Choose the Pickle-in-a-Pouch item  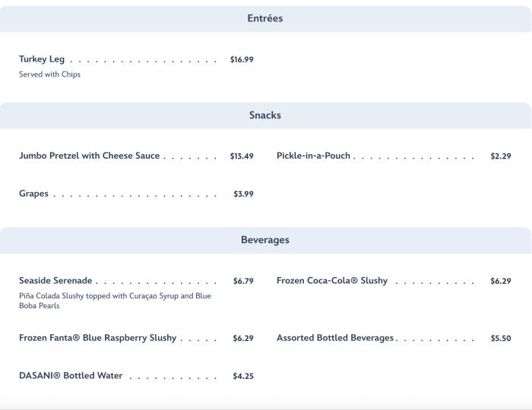click(314, 156)
